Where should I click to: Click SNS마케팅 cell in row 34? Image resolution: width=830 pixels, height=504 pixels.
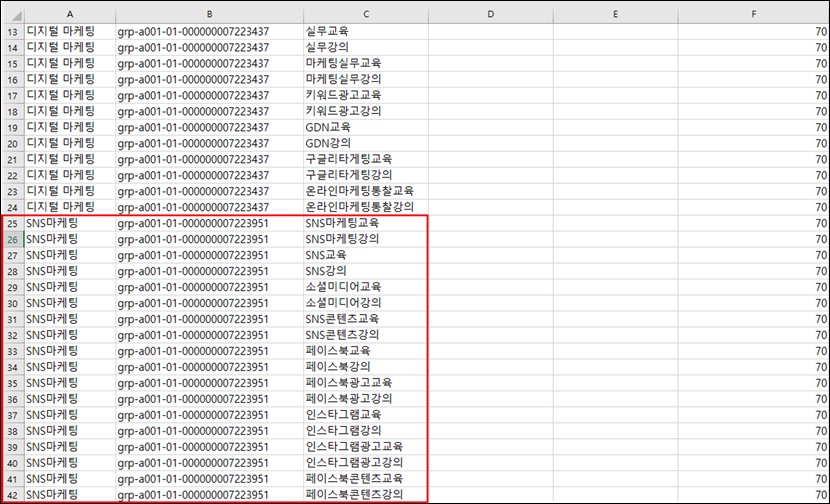tap(70, 367)
